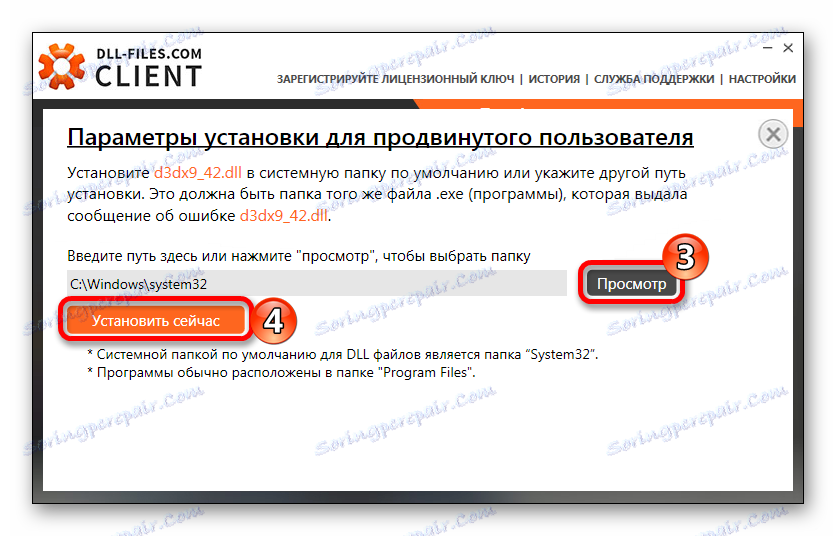Click the DLL-FILES.COM CLIENT title text
This screenshot has width=836, height=536.
point(149,68)
